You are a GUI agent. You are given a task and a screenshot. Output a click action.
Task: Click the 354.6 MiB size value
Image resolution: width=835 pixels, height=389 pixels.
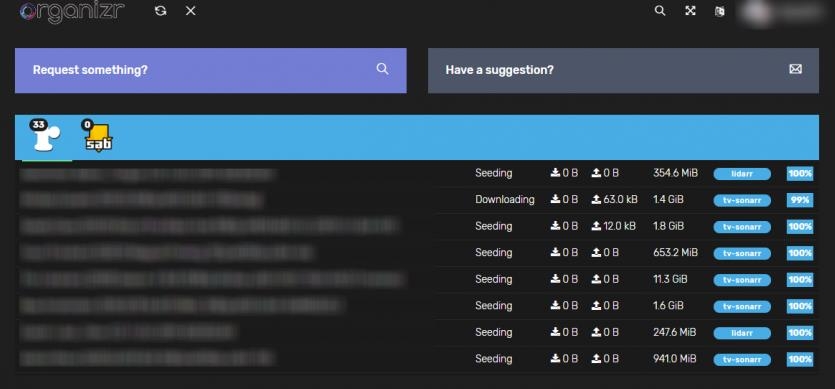675,173
